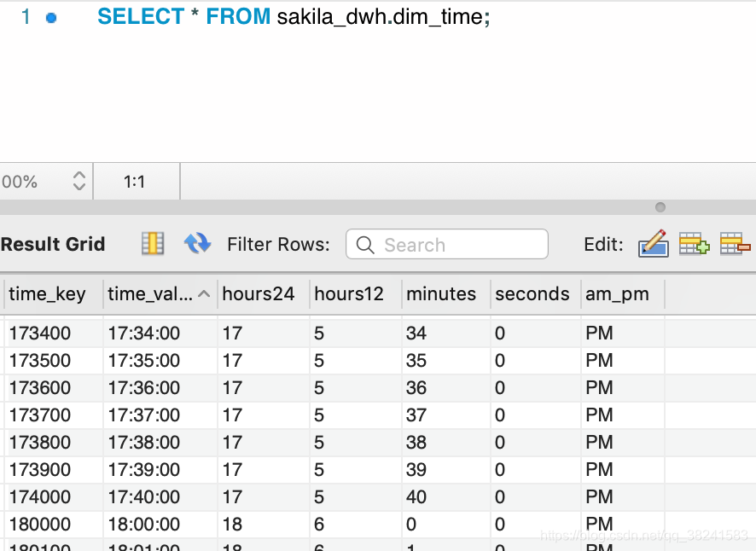The height and width of the screenshot is (551, 756).
Task: Click the SELECT keyword in the query editor
Action: pos(141,17)
